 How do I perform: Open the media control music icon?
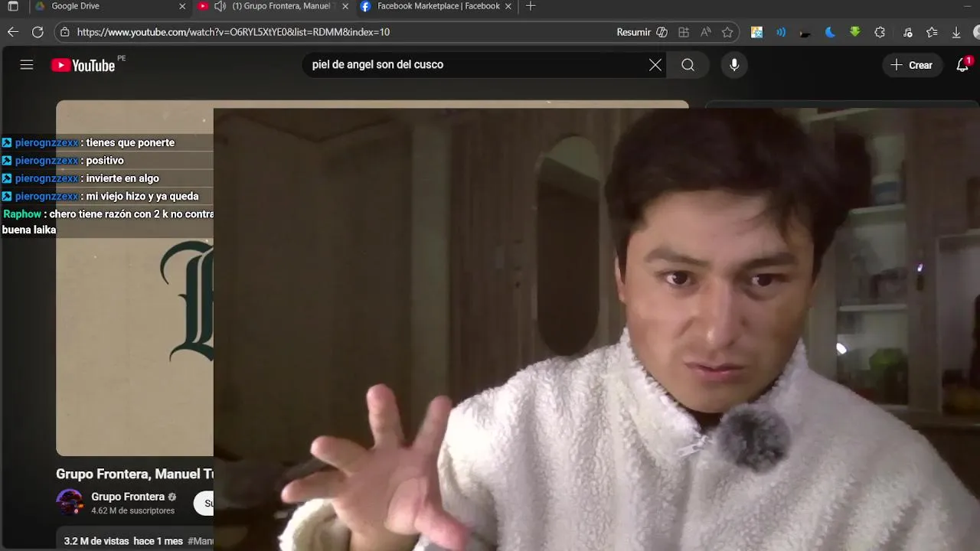[907, 32]
